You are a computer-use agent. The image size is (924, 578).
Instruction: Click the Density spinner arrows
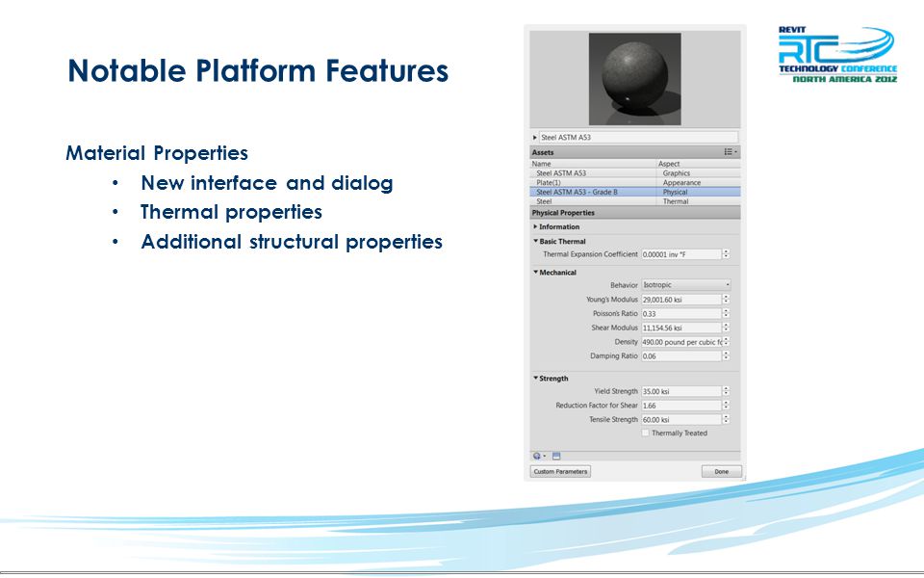pyautogui.click(x=726, y=342)
